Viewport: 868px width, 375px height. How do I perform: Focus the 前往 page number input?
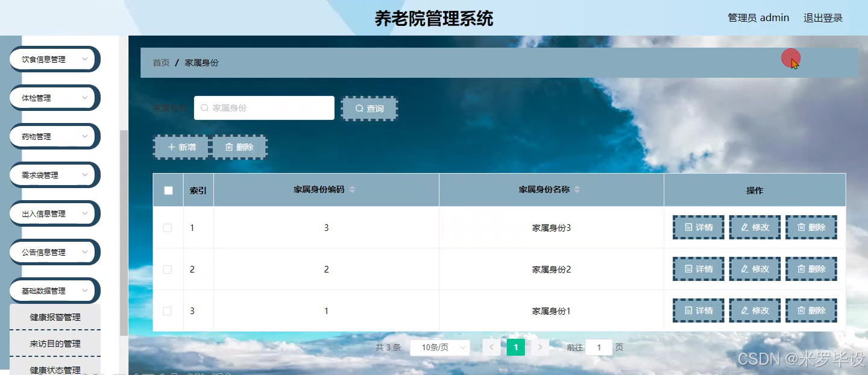[599, 347]
